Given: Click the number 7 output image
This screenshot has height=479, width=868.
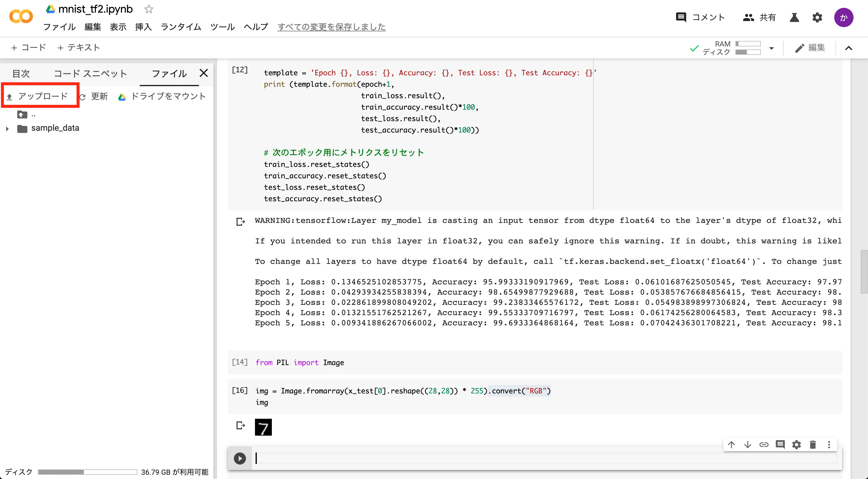Looking at the screenshot, I should pos(263,427).
